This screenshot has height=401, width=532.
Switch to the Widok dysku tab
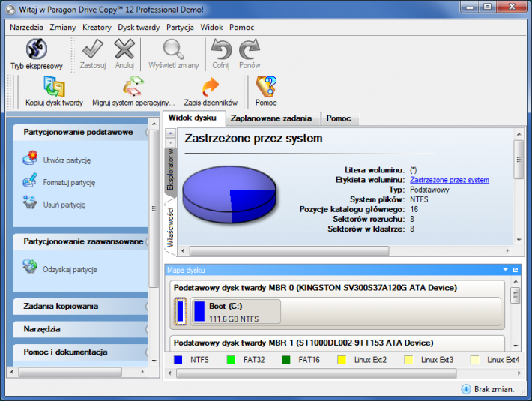point(193,118)
